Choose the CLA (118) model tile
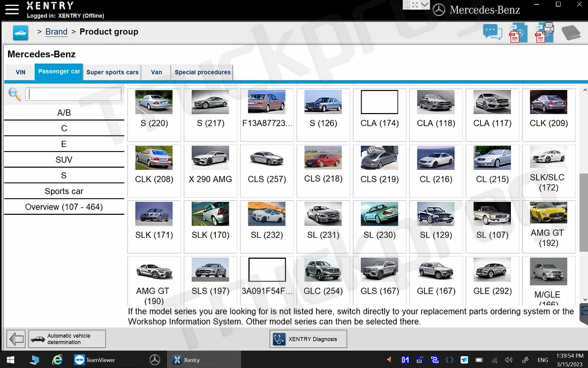 click(436, 115)
